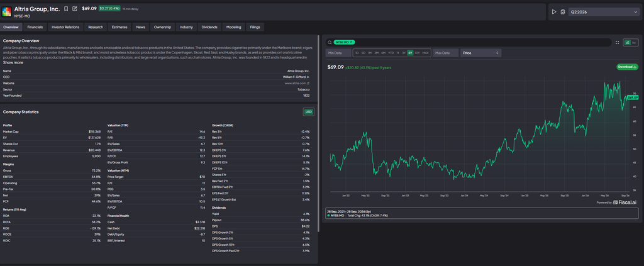Open the Financials tab

coord(35,27)
